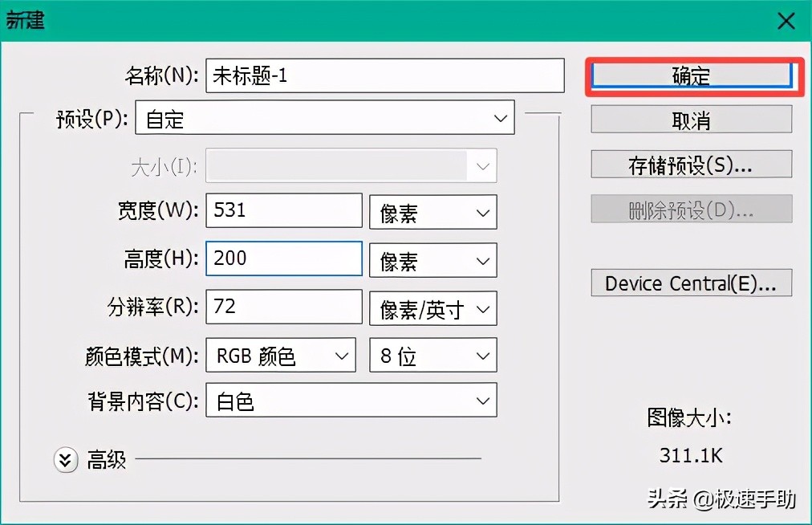
Task: Select the document name field showing 未标题-1
Action: pos(385,75)
